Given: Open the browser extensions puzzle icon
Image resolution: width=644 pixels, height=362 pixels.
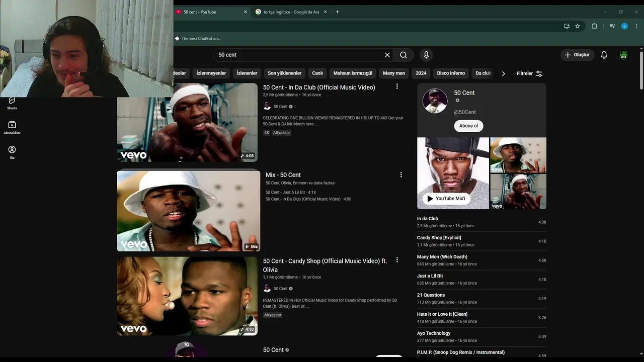Looking at the screenshot, I should click(x=594, y=26).
